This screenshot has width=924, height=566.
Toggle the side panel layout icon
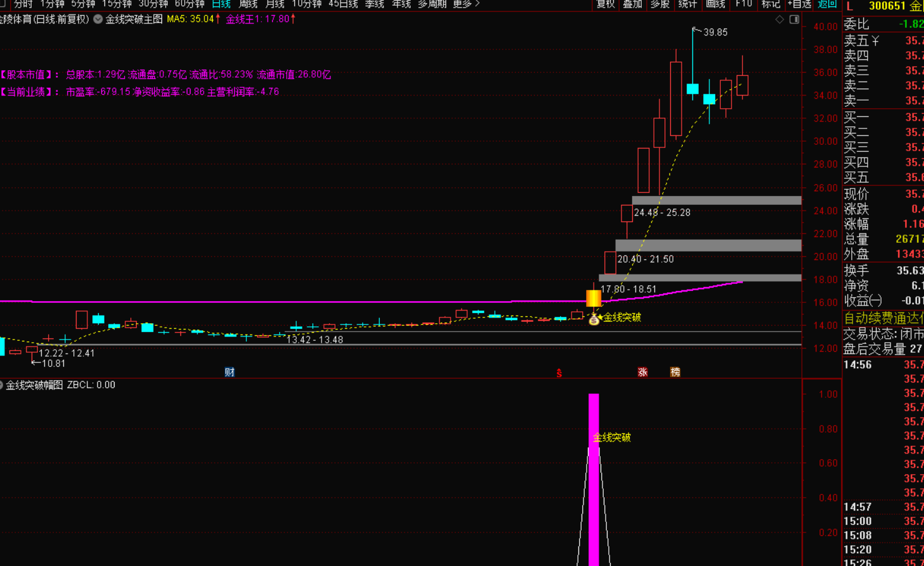click(x=794, y=20)
